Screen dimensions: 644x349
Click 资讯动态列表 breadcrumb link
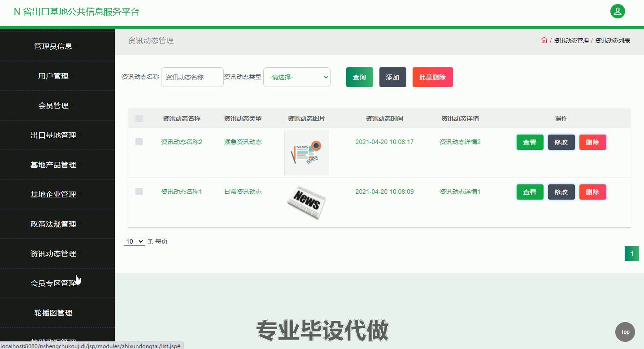(613, 40)
